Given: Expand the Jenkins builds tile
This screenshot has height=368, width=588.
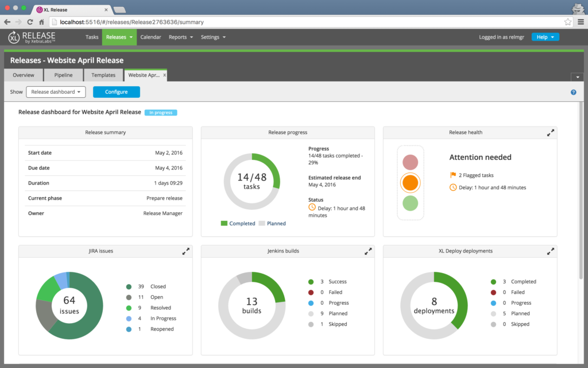Looking at the screenshot, I should click(368, 251).
